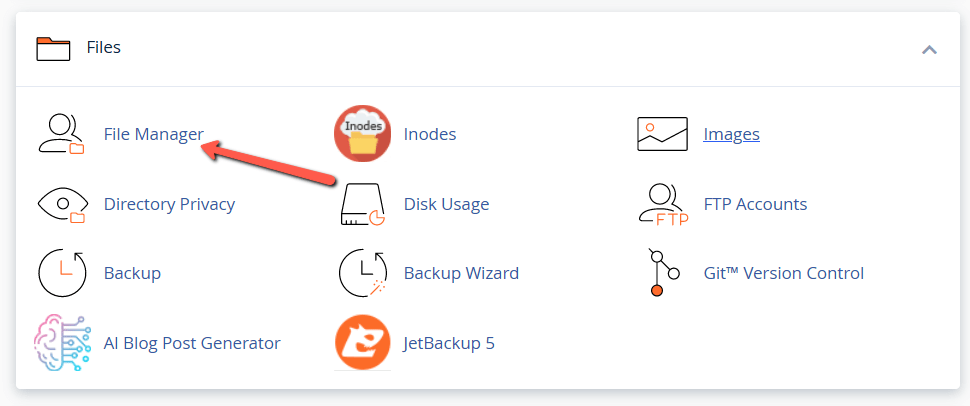Open the Backup Wizard link
This screenshot has width=970, height=406.
[461, 273]
